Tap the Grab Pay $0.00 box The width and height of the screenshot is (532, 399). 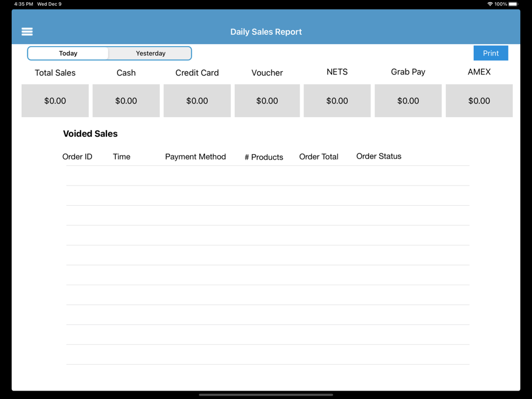(408, 101)
